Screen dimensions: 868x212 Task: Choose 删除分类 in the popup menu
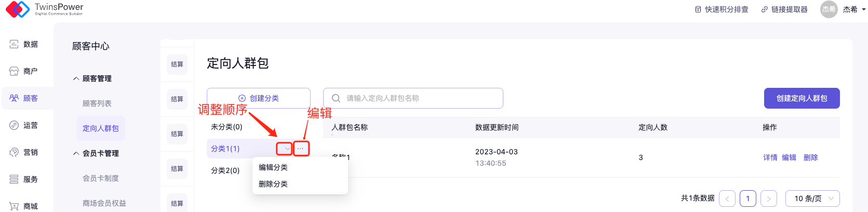coord(273,184)
